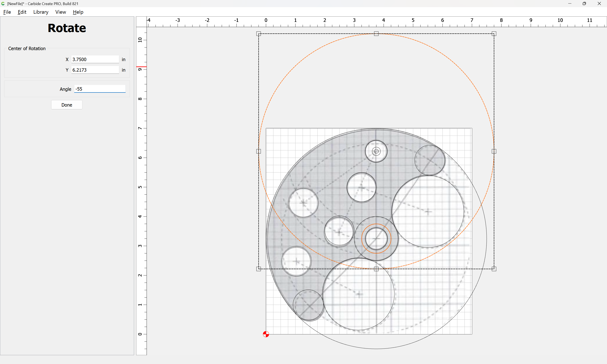The image size is (607, 364).
Task: Select the top-right selection handle
Action: 494,34
